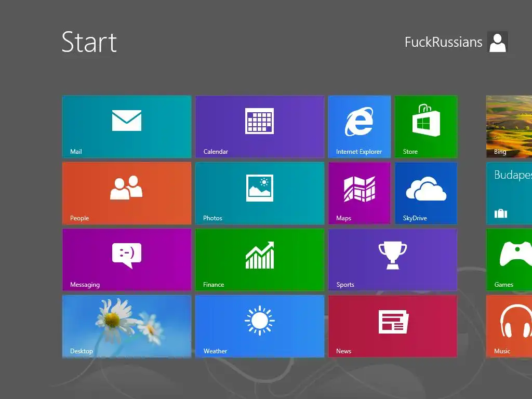Open the Games controller tile
Screen dimensions: 532x399
tap(509, 260)
